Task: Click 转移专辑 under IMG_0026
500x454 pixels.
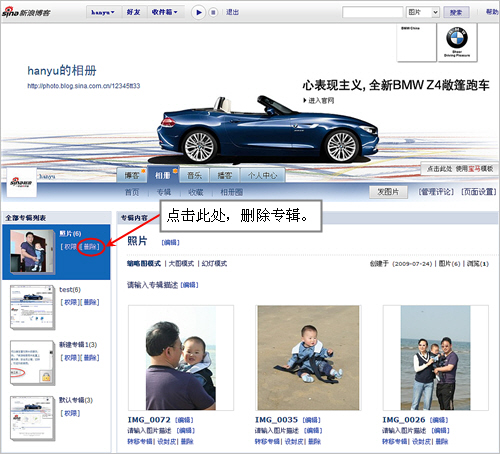Action: [x=394, y=442]
